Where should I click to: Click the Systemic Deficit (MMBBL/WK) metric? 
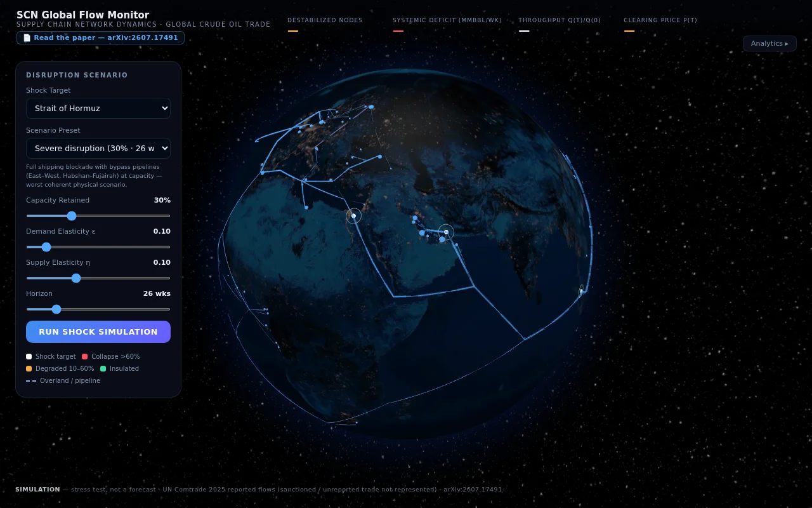click(x=447, y=24)
